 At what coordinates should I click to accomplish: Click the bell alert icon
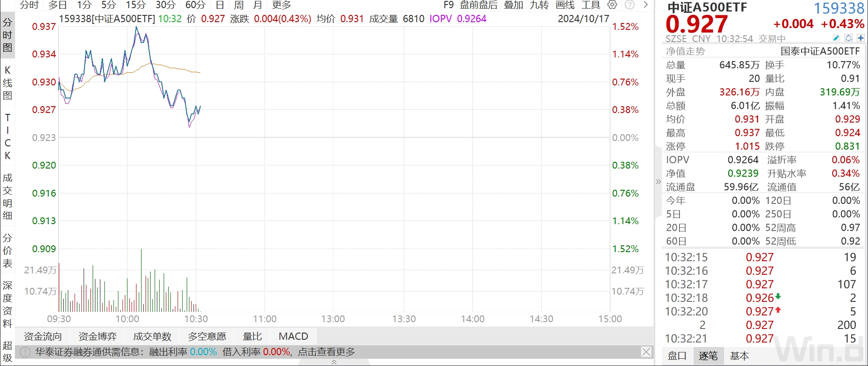click(x=849, y=38)
